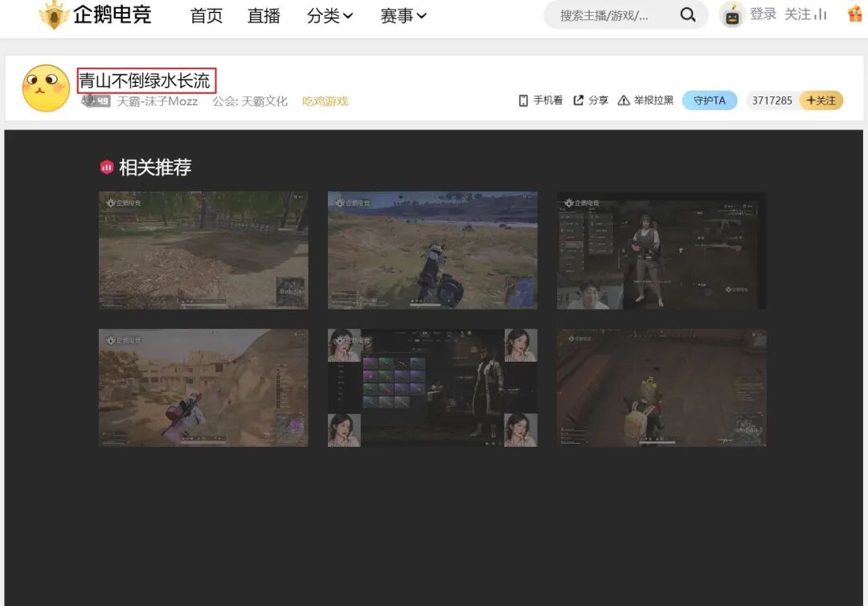Click the streamer name 天霸-沫子Mozz
The height and width of the screenshot is (606, 868).
click(x=158, y=101)
